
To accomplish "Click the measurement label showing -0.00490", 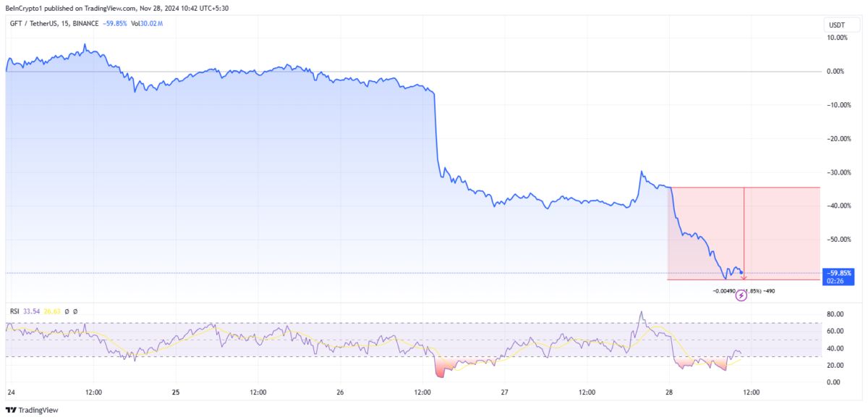I will (724, 290).
